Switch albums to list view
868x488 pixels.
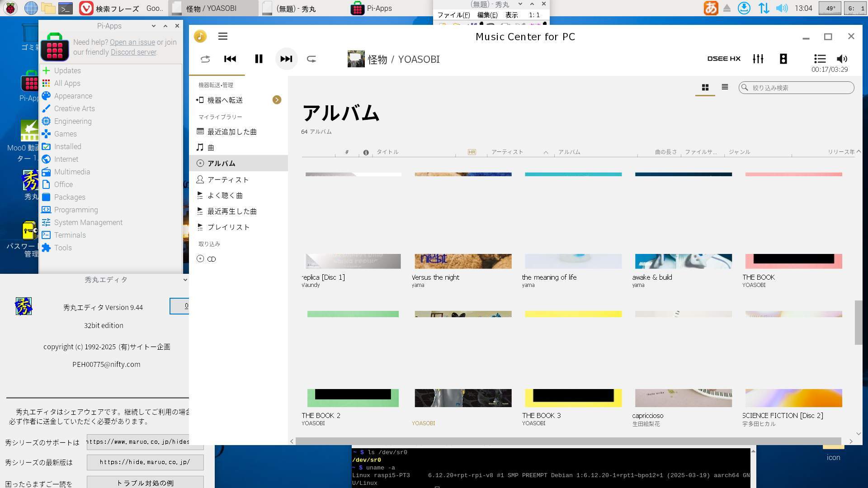pos(725,87)
